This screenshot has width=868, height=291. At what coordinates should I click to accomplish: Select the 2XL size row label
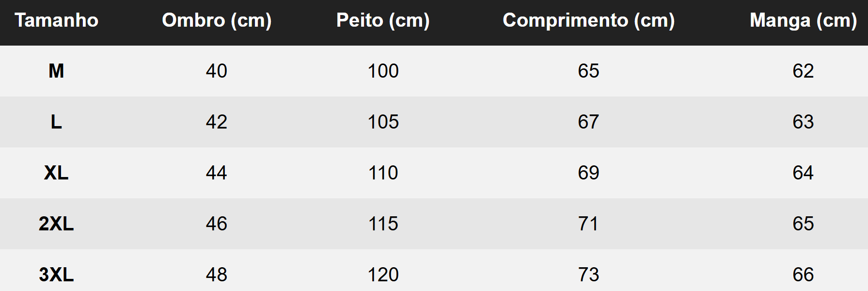point(56,224)
